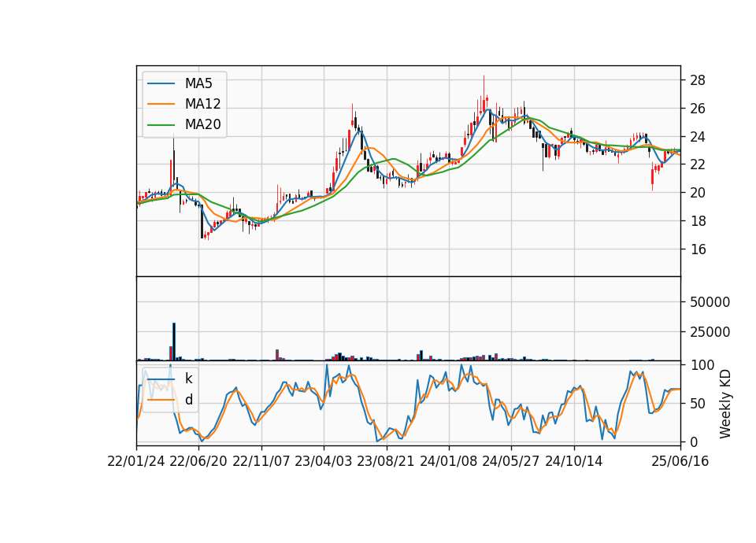Click the price axis value 24
The width and height of the screenshot is (756, 543).
coord(698,137)
